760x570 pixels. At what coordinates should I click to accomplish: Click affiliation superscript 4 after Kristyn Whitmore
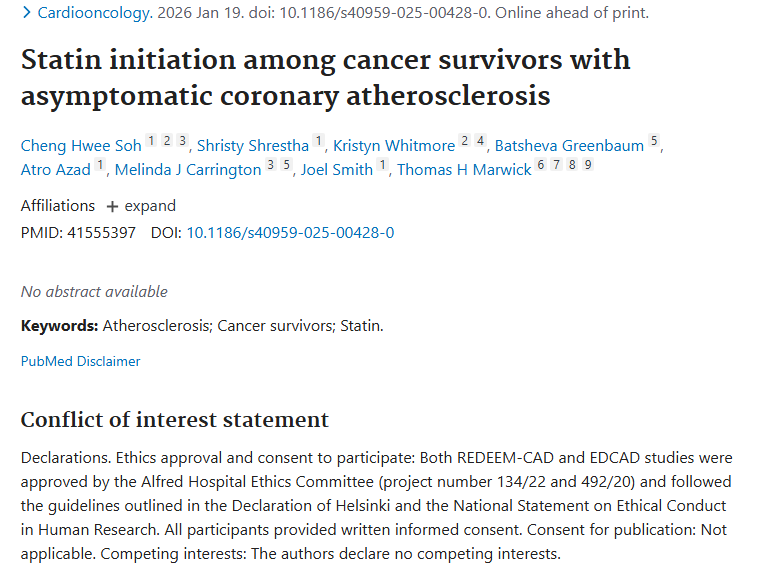pyautogui.click(x=481, y=142)
